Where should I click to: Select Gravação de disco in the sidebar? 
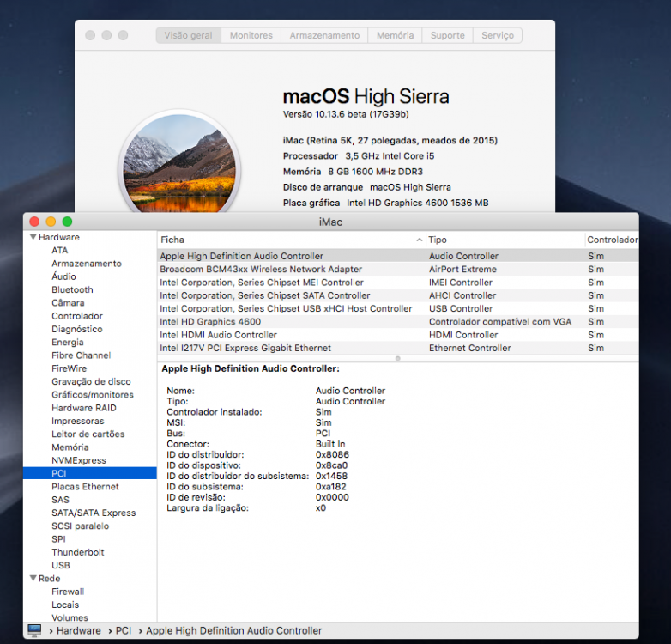[x=91, y=381]
